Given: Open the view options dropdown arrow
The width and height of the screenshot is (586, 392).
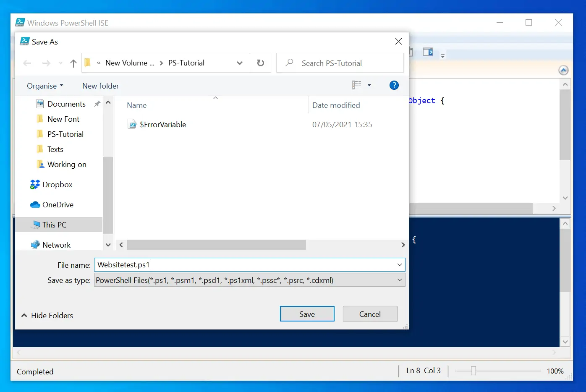Looking at the screenshot, I should pos(369,85).
